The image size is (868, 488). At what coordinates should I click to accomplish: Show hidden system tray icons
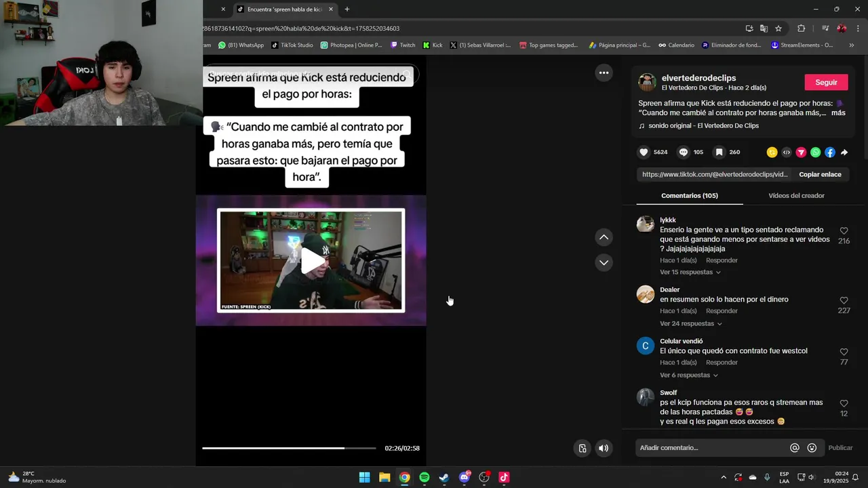pos(724,477)
